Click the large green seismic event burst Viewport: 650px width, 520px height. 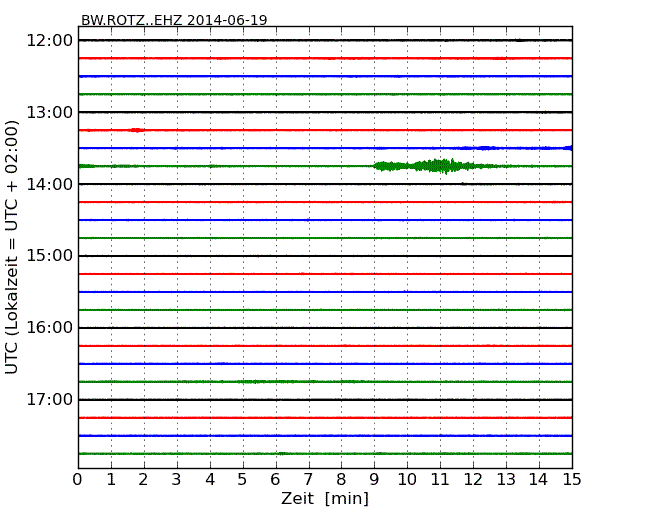point(435,166)
